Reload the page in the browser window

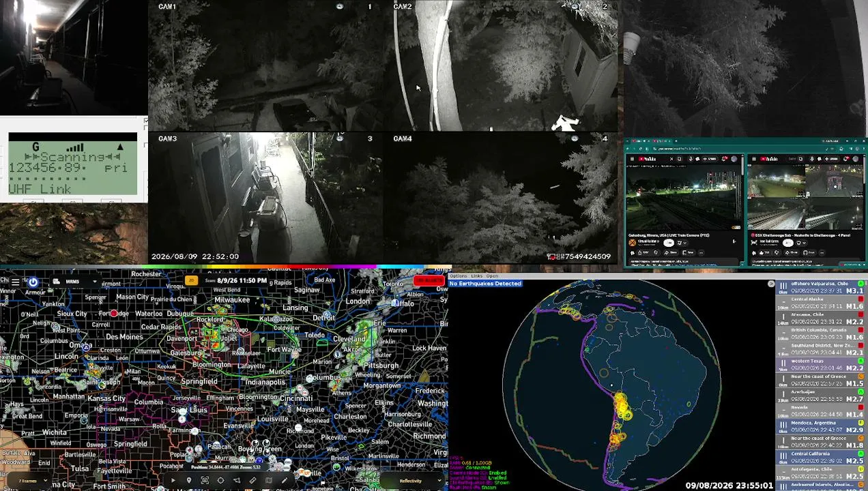641,149
